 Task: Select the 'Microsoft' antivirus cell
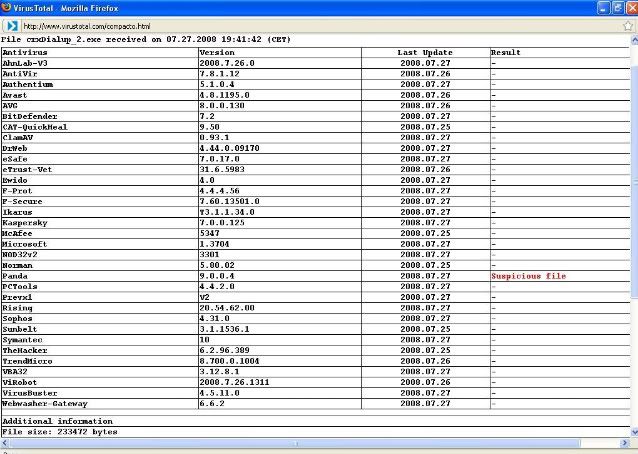point(100,244)
